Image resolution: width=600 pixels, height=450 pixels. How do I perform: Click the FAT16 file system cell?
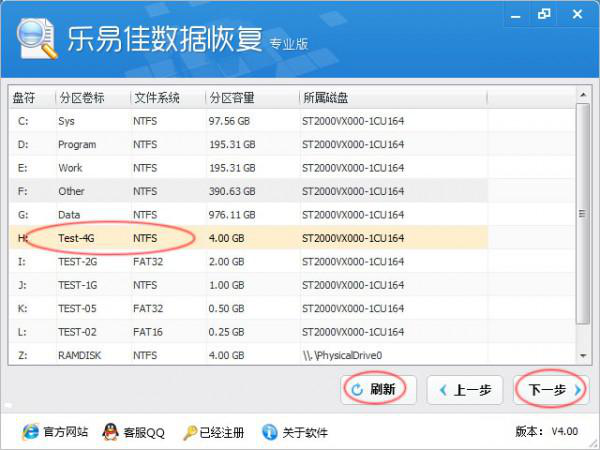point(148,332)
